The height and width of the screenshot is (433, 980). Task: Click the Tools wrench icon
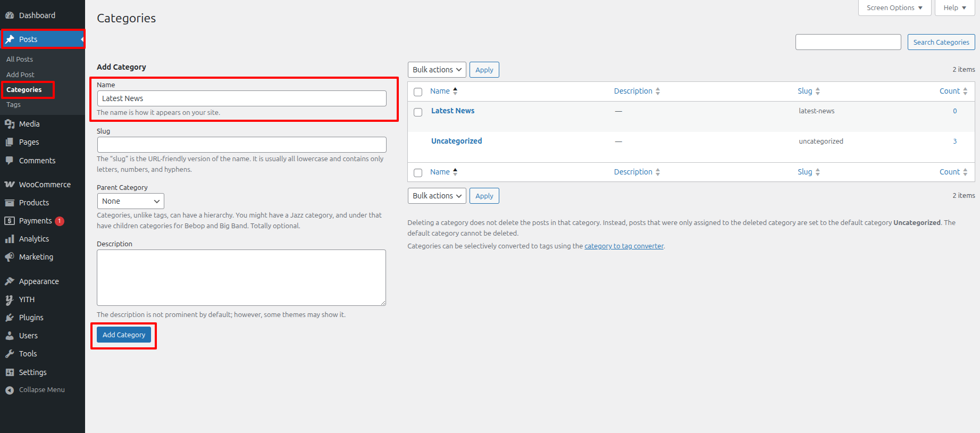coord(10,354)
